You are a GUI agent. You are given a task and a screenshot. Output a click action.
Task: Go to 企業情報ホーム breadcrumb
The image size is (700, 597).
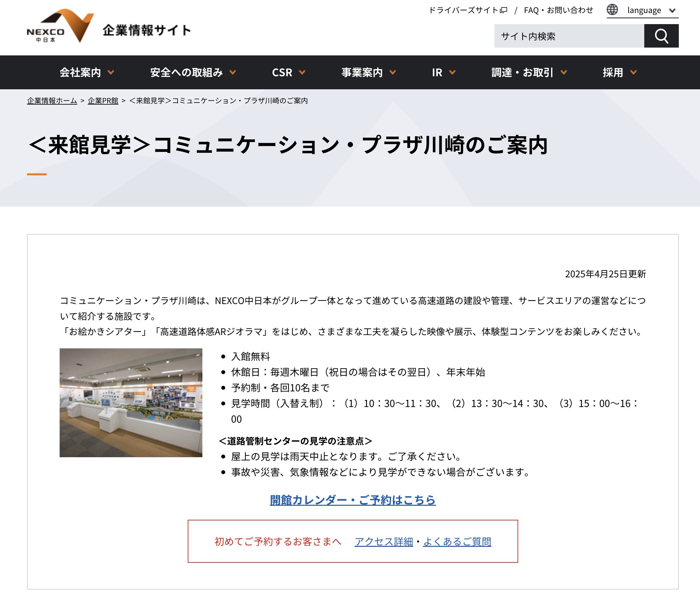[52, 101]
